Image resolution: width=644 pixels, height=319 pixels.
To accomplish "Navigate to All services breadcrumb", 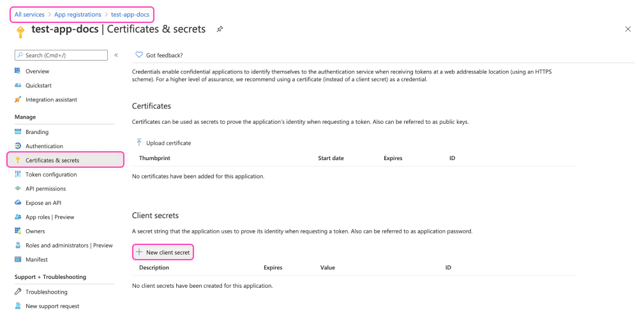I will (31, 14).
